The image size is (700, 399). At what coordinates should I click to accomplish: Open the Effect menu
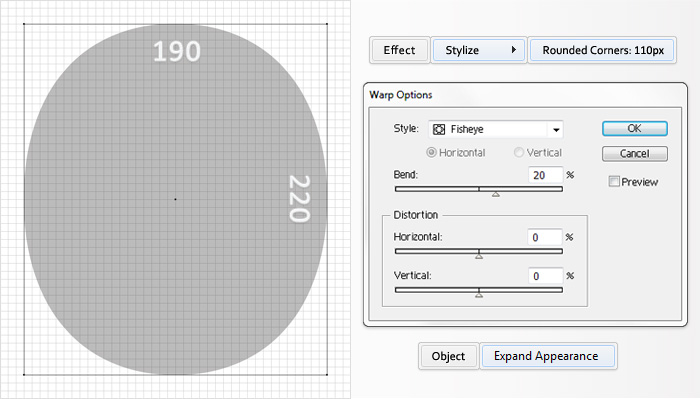point(399,50)
